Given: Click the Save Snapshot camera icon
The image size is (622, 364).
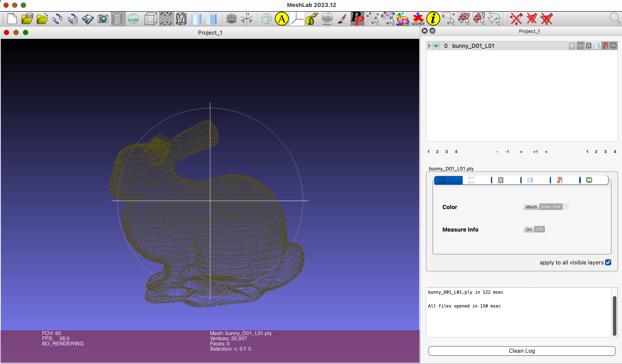Looking at the screenshot, I should pyautogui.click(x=103, y=19).
